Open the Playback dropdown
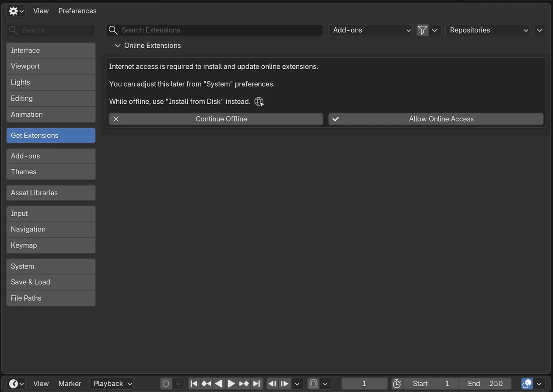553x392 pixels. pos(112,384)
